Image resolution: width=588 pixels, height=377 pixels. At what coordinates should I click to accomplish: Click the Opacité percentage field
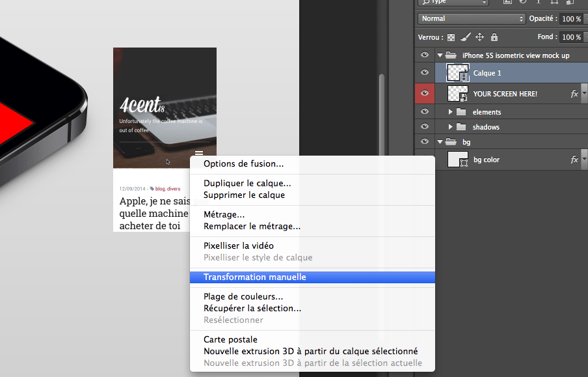pos(571,19)
